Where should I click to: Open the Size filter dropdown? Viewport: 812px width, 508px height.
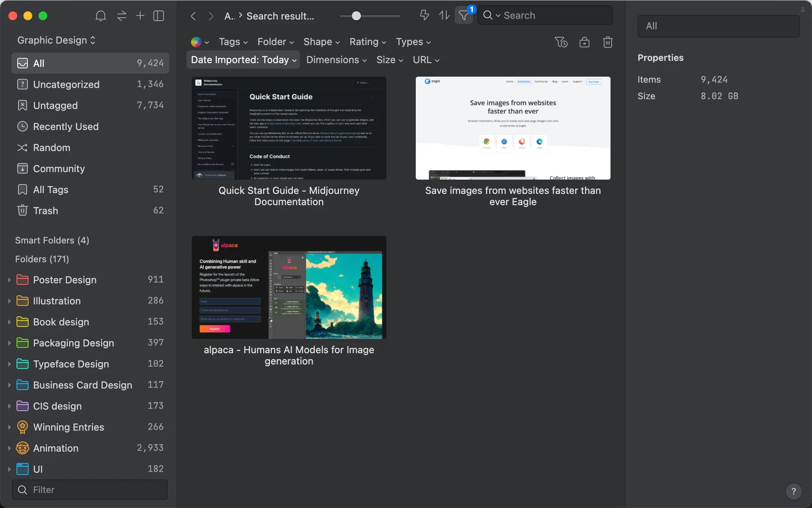[389, 60]
